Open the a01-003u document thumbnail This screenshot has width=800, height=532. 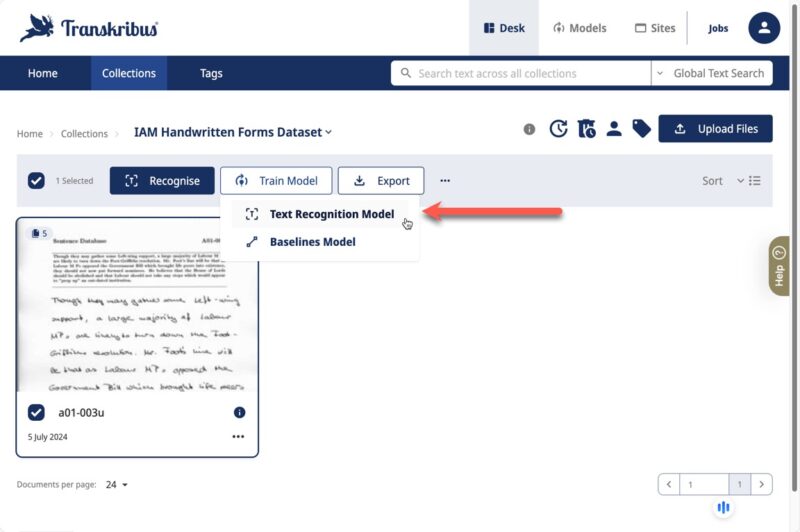(137, 305)
